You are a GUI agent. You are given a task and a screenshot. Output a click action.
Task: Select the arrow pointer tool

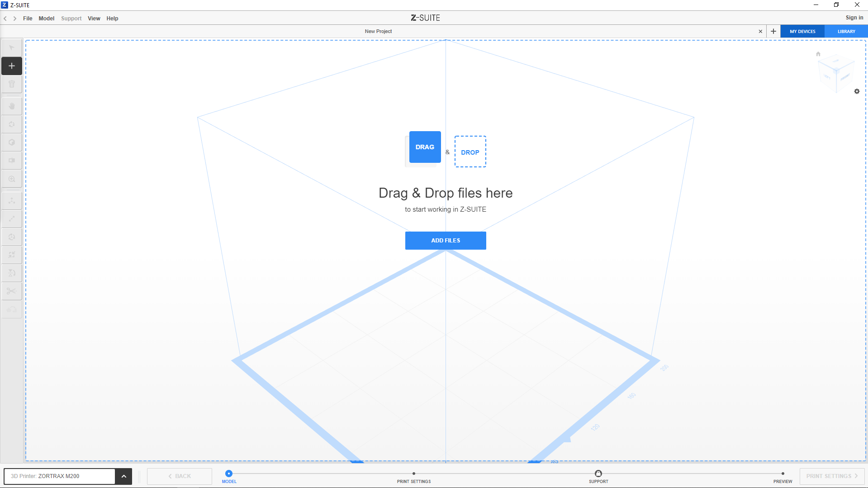(12, 48)
